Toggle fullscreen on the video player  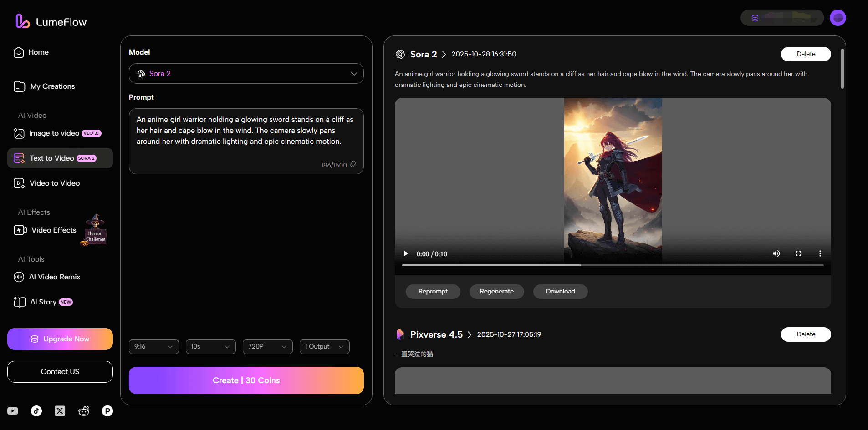tap(798, 253)
